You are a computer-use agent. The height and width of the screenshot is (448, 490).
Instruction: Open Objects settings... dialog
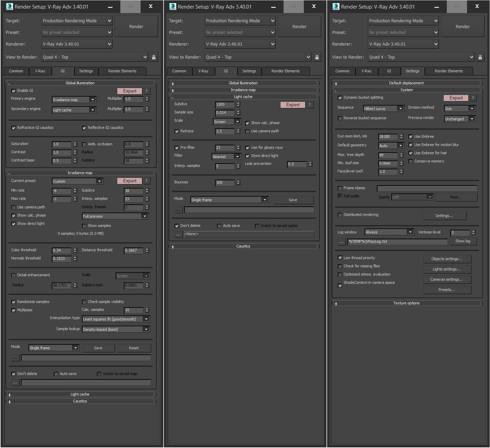447,259
